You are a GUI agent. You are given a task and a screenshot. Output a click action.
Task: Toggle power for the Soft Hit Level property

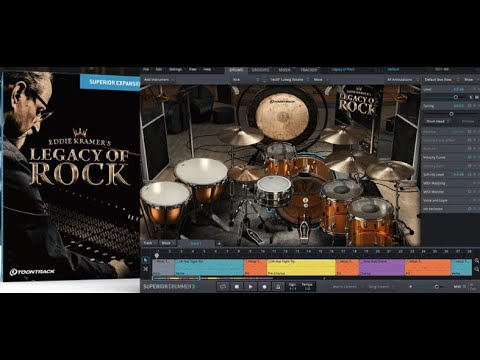point(469,174)
